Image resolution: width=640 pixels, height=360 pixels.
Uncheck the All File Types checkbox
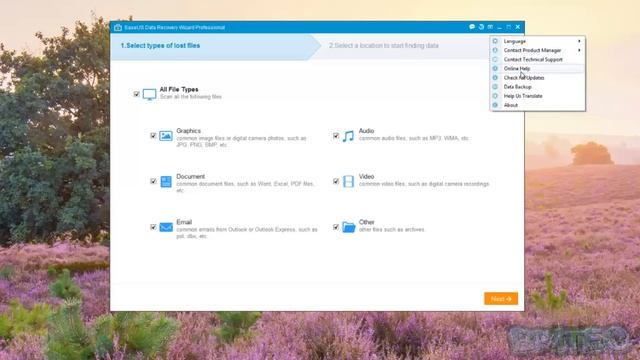click(137, 94)
